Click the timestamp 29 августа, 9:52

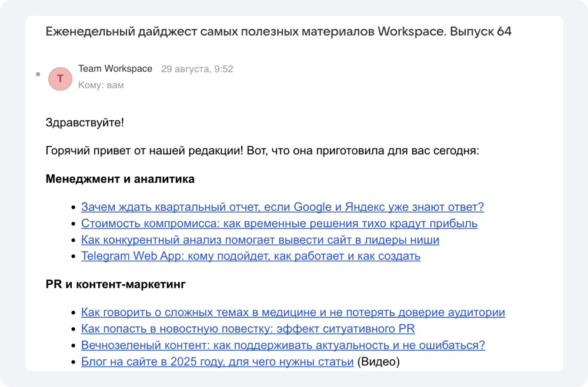[x=197, y=69]
